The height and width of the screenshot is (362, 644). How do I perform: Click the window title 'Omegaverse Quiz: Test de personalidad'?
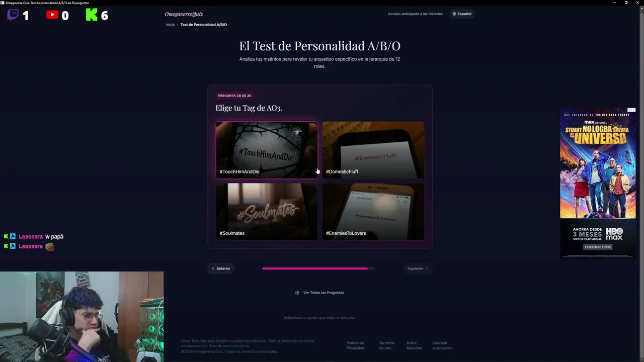47,3
